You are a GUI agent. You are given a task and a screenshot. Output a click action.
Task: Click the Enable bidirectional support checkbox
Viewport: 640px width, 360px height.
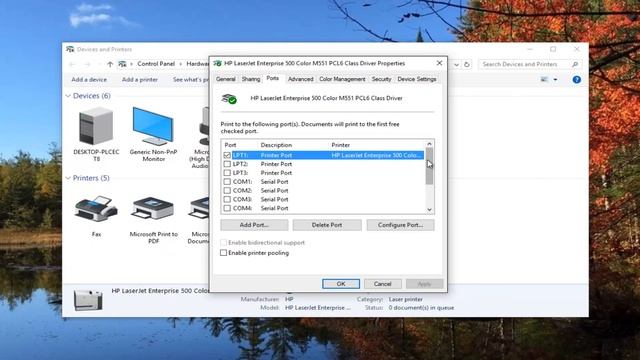point(223,242)
